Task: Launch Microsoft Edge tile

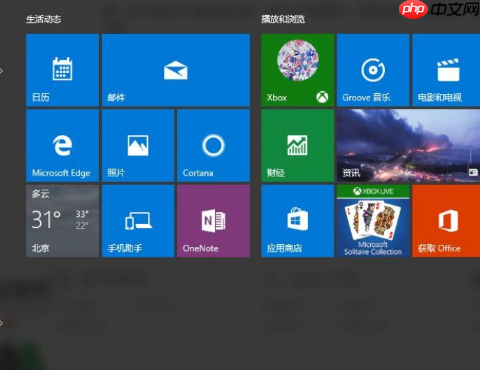Action: pyautogui.click(x=62, y=146)
